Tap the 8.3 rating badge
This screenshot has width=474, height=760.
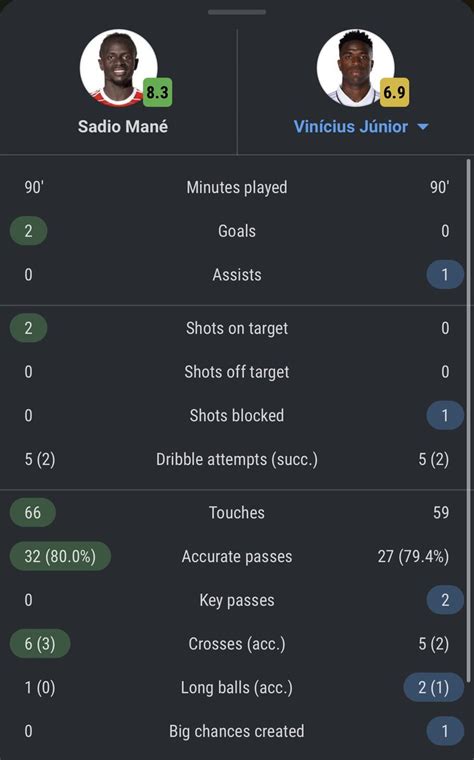(x=158, y=92)
